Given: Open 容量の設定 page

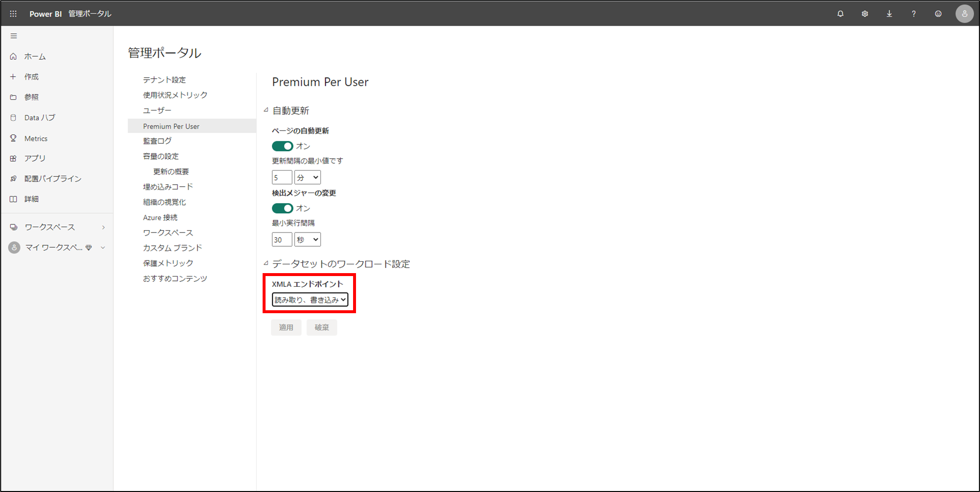Looking at the screenshot, I should point(161,156).
